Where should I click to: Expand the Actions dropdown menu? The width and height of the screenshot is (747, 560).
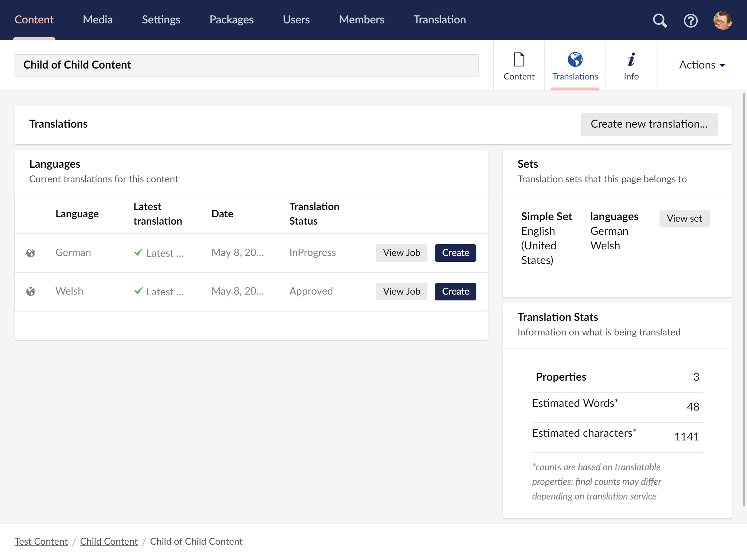702,65
